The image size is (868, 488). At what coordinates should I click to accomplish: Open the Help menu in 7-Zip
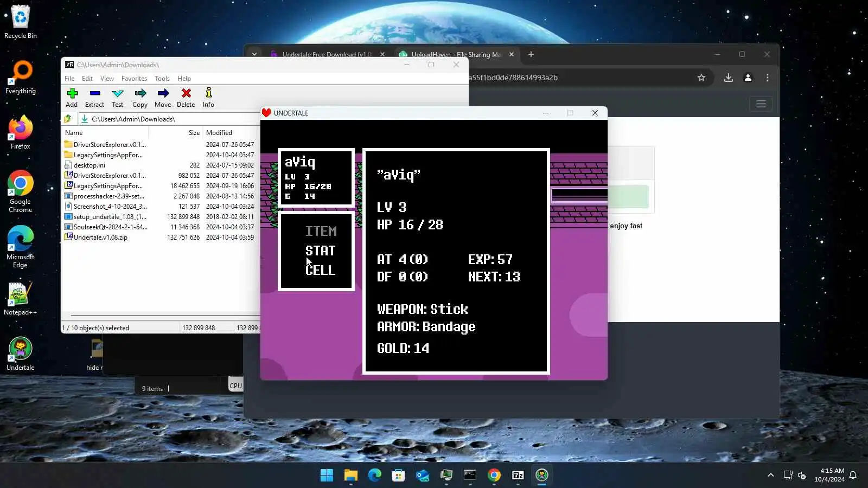click(x=184, y=79)
